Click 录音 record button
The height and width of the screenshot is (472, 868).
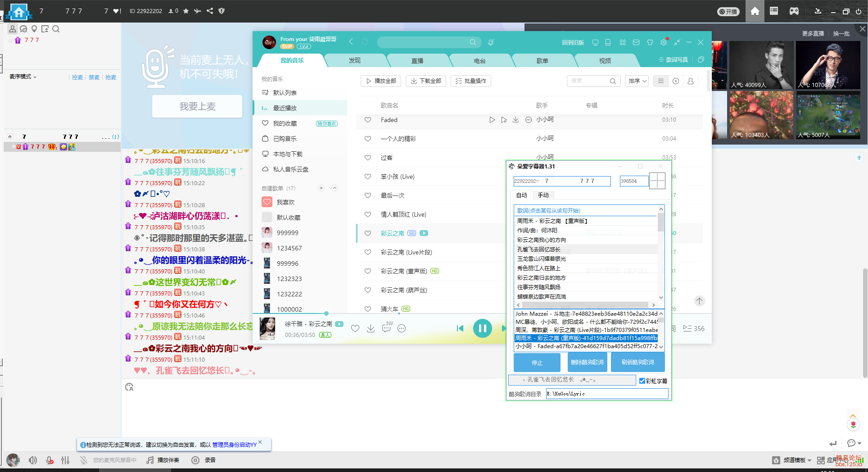pyautogui.click(x=203, y=460)
